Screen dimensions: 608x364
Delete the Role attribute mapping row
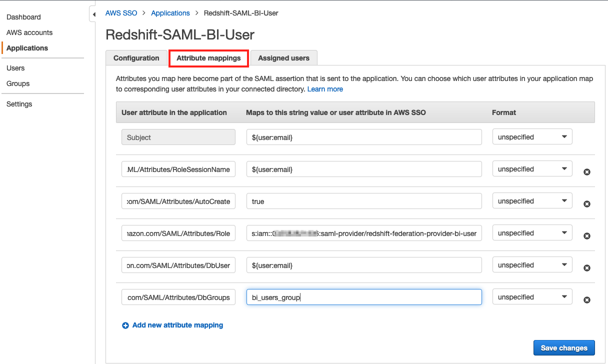point(587,236)
